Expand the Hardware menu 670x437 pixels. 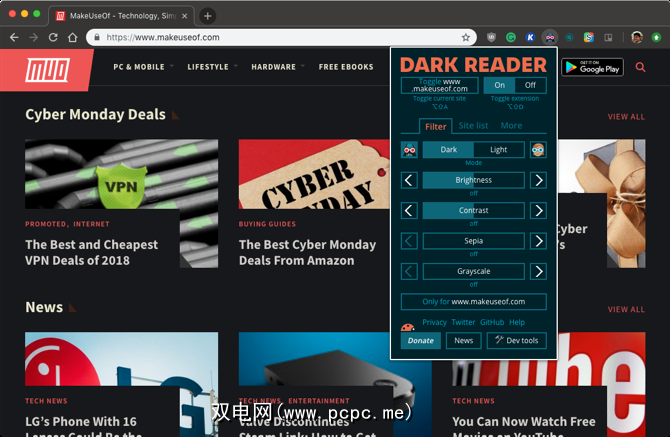[278, 67]
